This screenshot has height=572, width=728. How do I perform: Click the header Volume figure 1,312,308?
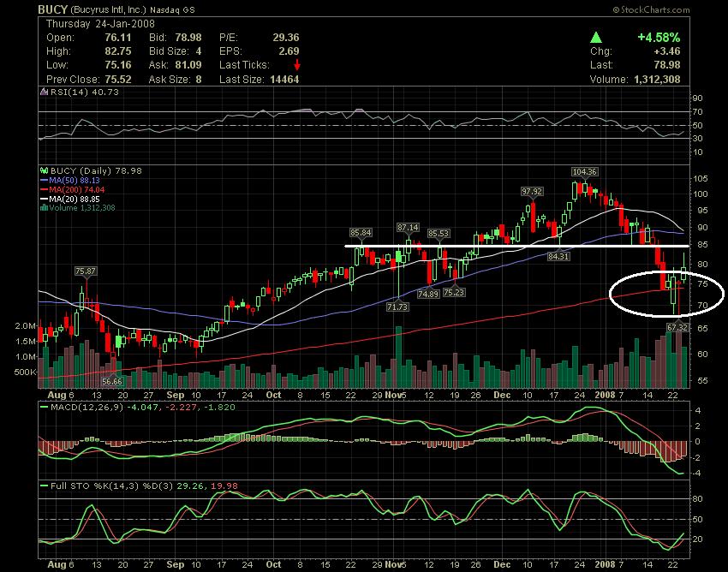point(657,80)
